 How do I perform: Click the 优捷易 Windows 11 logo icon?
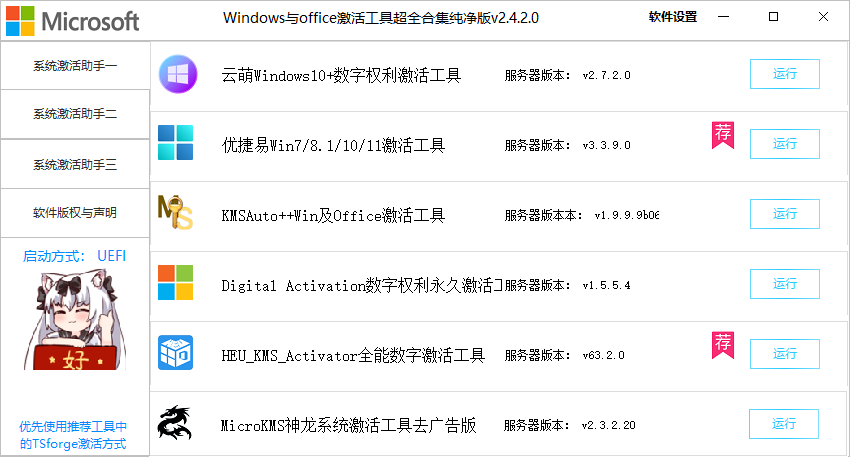coord(177,143)
